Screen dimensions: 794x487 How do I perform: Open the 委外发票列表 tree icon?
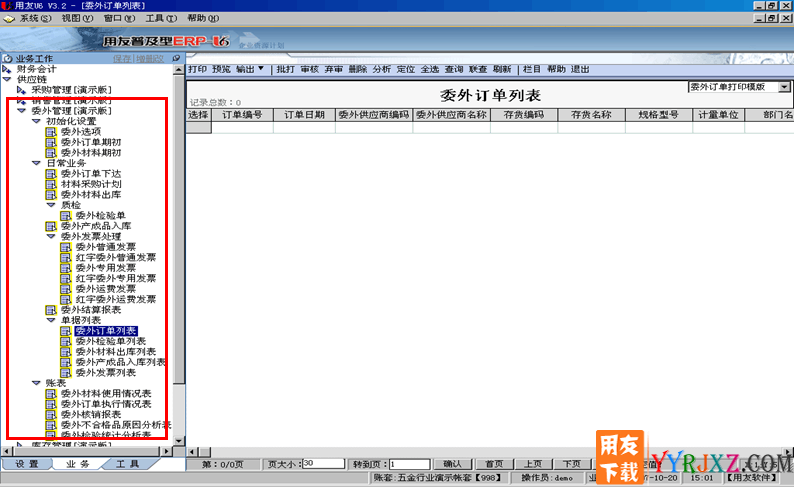[66, 373]
